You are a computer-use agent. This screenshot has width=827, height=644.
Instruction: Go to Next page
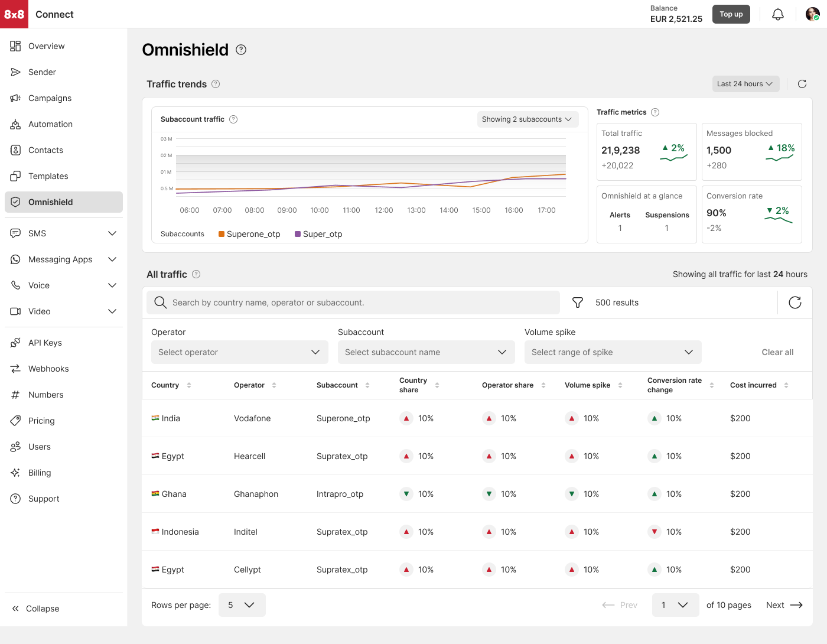[784, 605]
